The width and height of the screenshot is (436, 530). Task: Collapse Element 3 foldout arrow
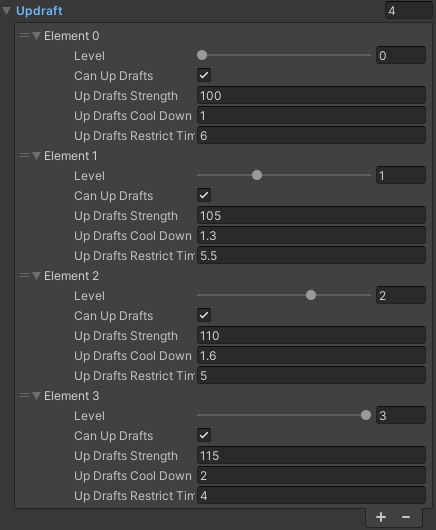coord(37,396)
